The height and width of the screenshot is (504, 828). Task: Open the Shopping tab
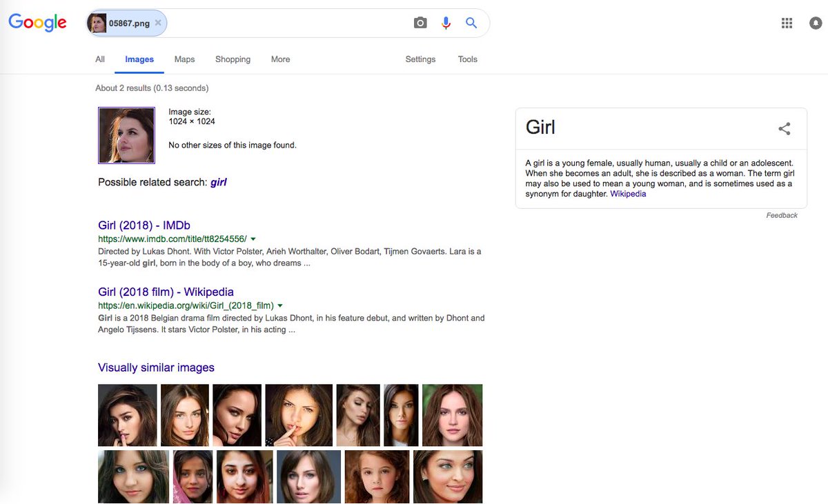[233, 59]
